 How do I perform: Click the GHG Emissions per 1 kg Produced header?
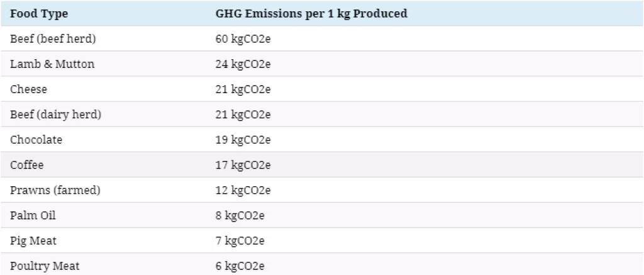311,14
